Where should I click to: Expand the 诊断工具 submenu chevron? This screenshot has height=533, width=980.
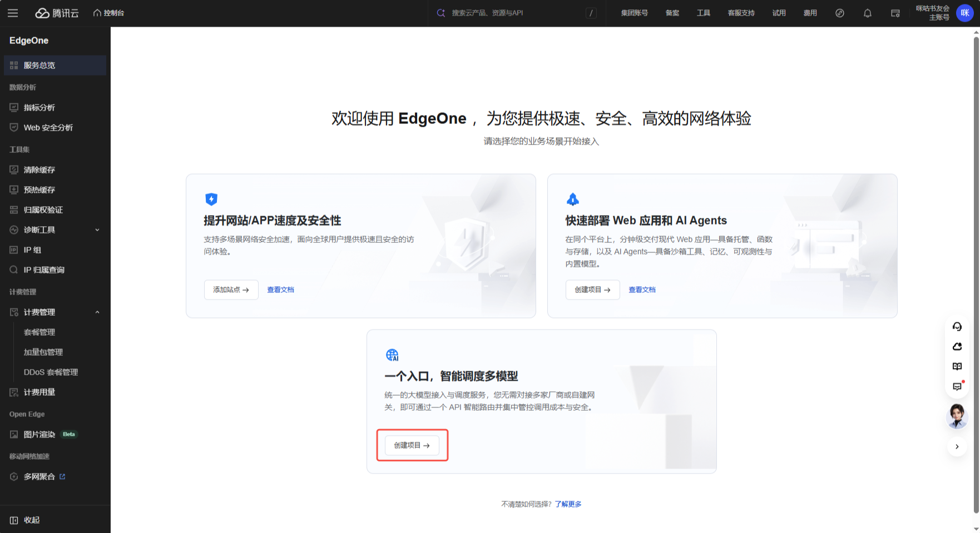point(97,230)
